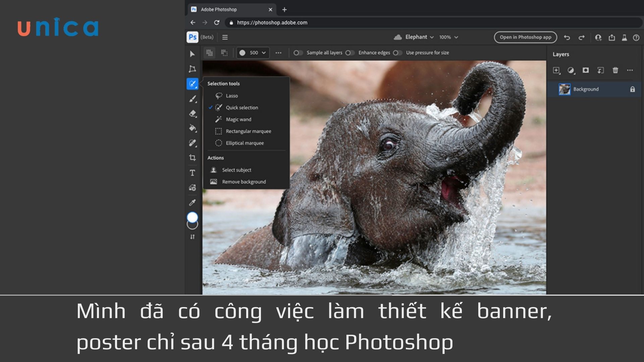Click the add layer mask icon
This screenshot has width=644, height=362.
[586, 70]
